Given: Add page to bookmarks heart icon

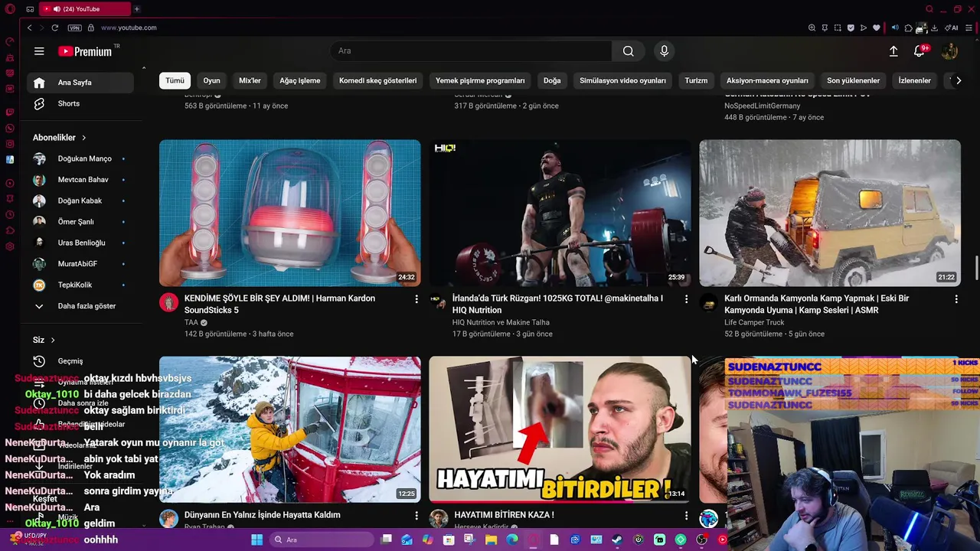Looking at the screenshot, I should click(877, 28).
